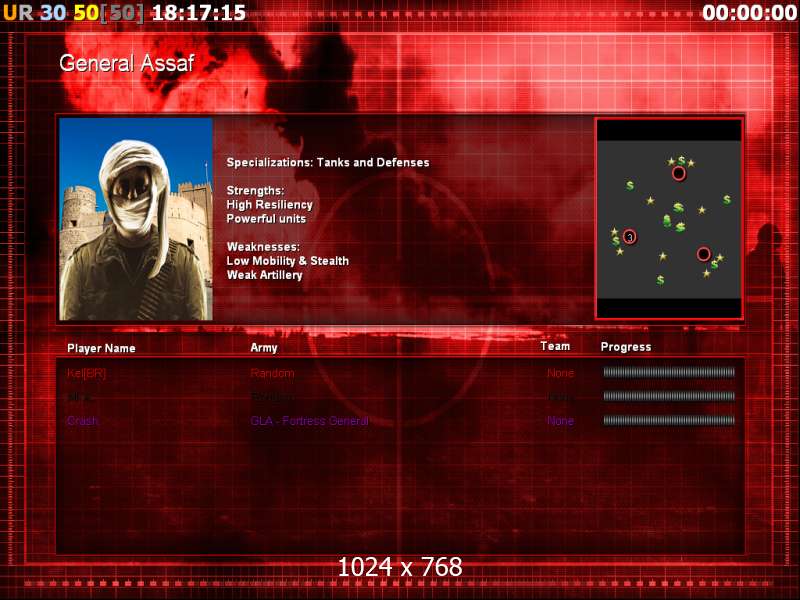This screenshot has height=600, width=800.
Task: Click the 18:17:15 clock in top overlay
Action: click(199, 13)
